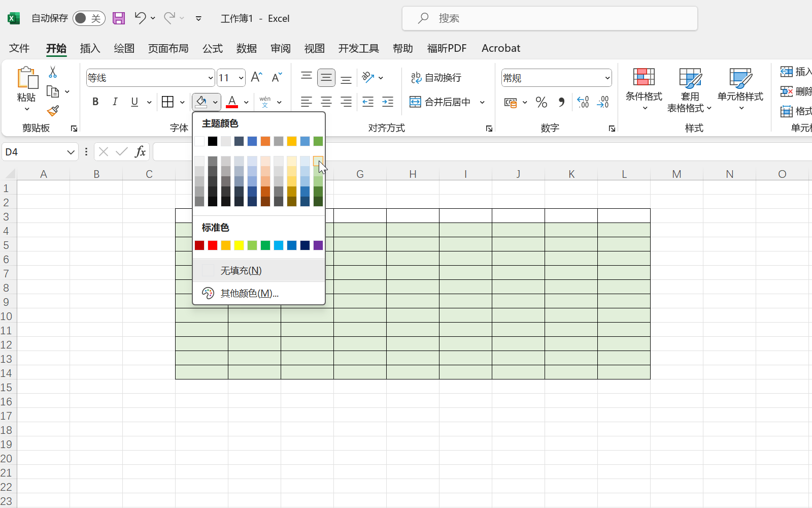Click the accounting number format icon

[x=511, y=102]
